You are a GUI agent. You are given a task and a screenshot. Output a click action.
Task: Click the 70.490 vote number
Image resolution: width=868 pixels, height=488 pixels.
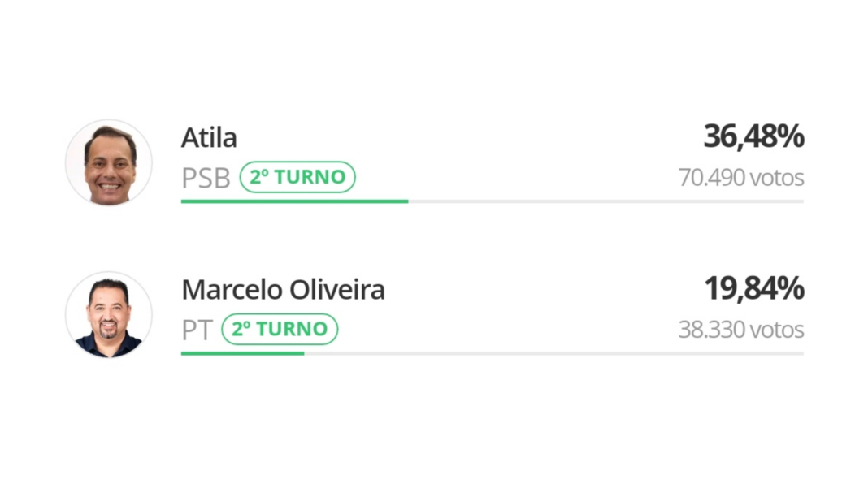pyautogui.click(x=713, y=177)
